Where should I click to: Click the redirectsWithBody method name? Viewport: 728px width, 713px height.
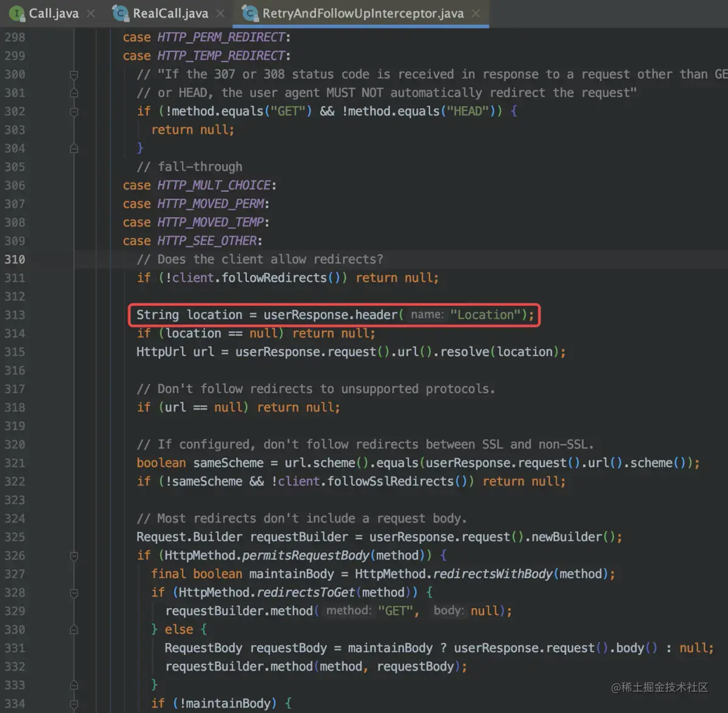coord(493,574)
